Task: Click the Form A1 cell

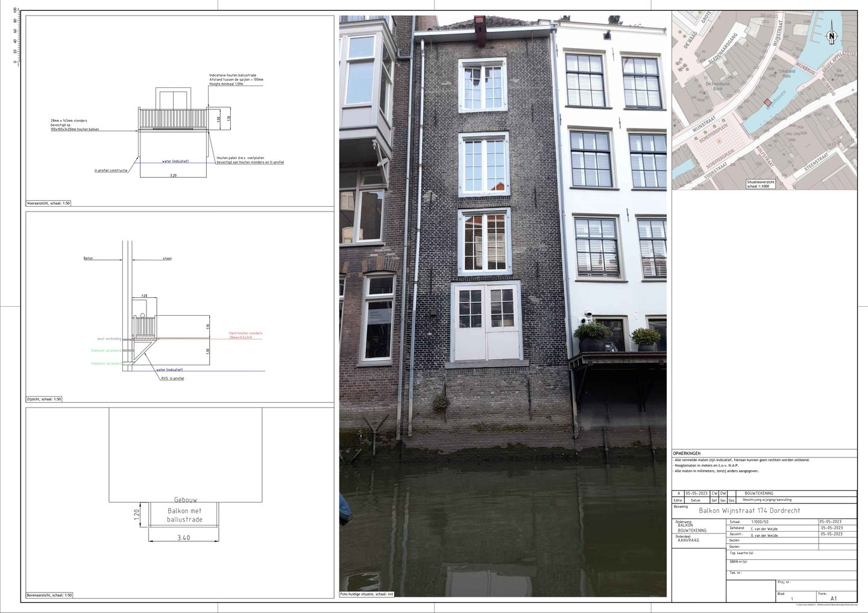Action: [x=837, y=597]
